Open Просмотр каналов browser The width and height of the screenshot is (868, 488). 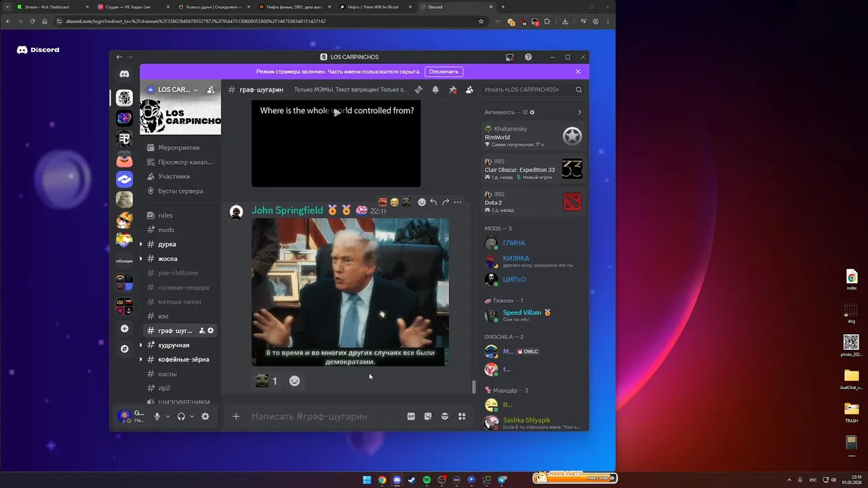tap(180, 162)
